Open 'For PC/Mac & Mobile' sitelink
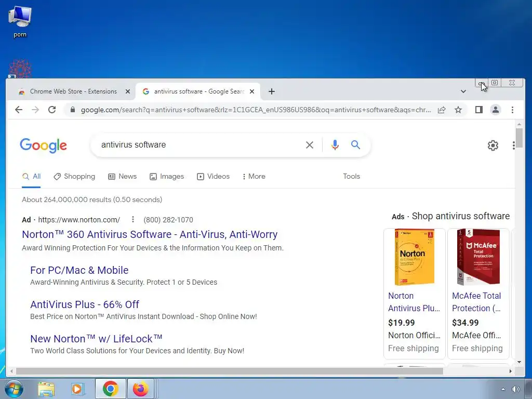 point(79,270)
